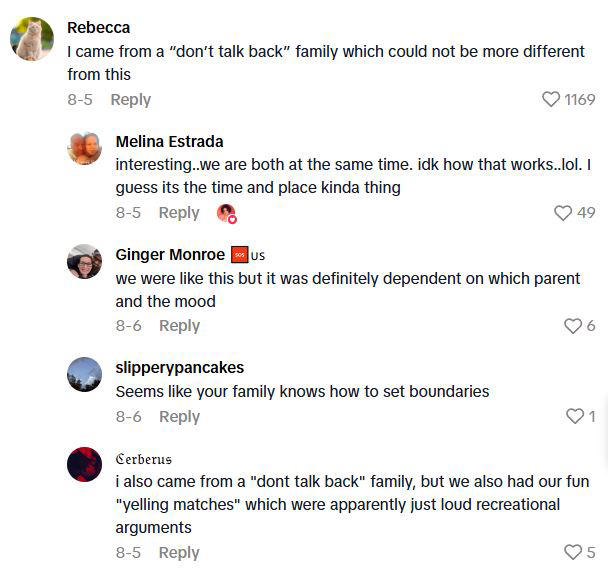The image size is (608, 576).
Task: Open Cerberus profile avatar
Action: pos(84,464)
